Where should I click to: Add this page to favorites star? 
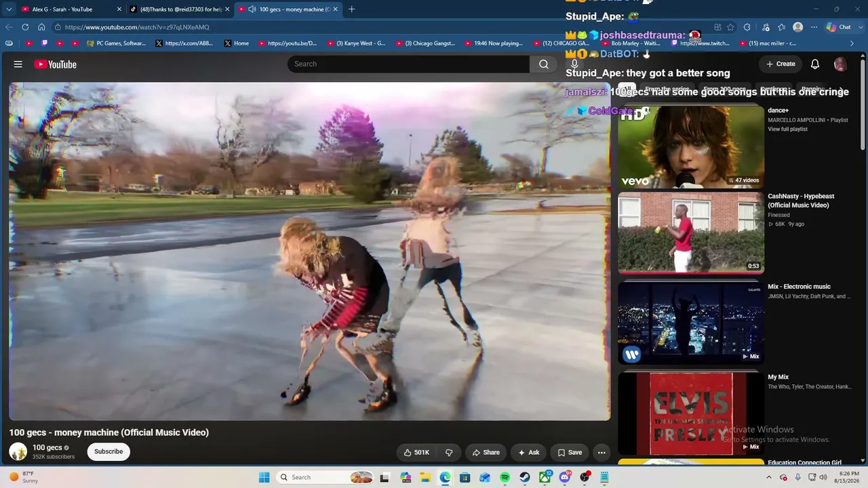tap(730, 27)
